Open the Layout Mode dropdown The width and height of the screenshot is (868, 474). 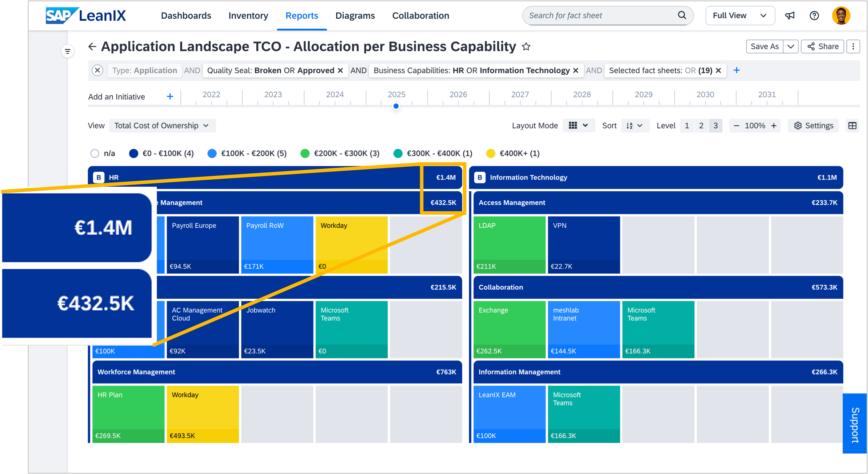point(579,126)
